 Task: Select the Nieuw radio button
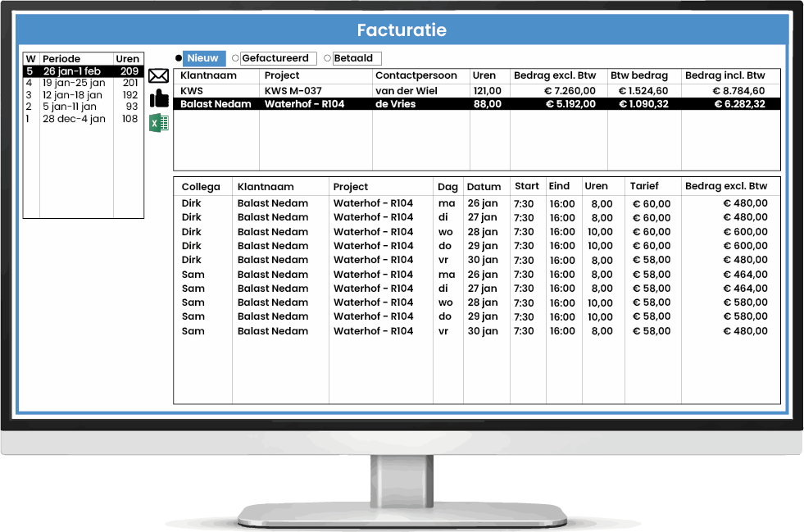[x=179, y=58]
